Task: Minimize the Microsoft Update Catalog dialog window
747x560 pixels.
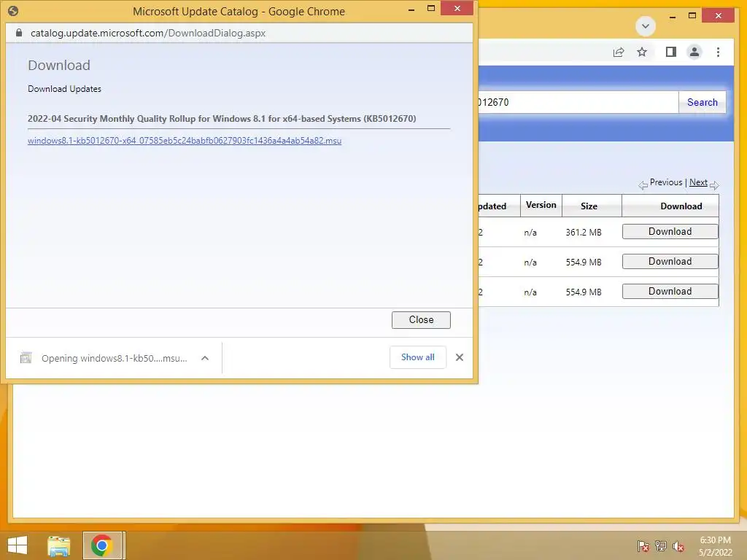Action: point(411,9)
